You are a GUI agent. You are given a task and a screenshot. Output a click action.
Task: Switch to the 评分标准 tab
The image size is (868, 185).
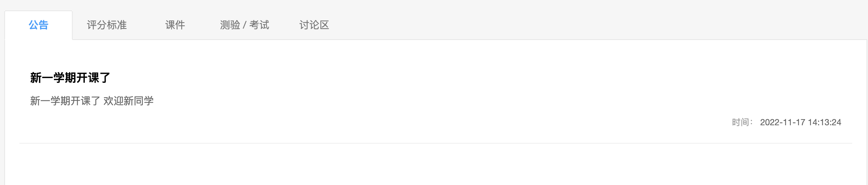tap(107, 25)
